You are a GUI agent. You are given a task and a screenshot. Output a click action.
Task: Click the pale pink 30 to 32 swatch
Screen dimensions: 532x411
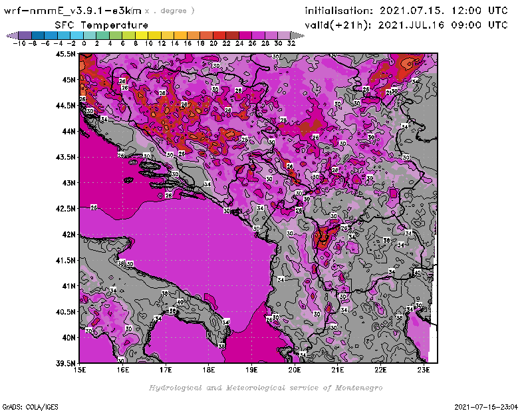(x=285, y=35)
